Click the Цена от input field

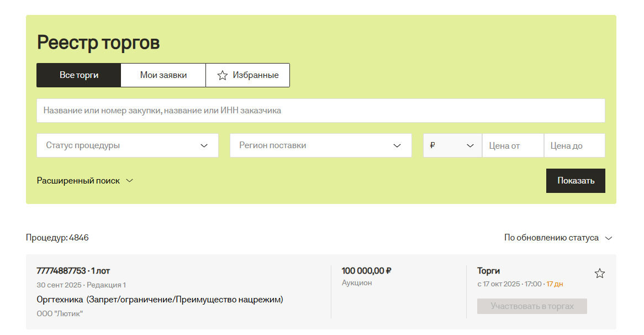pyautogui.click(x=513, y=145)
